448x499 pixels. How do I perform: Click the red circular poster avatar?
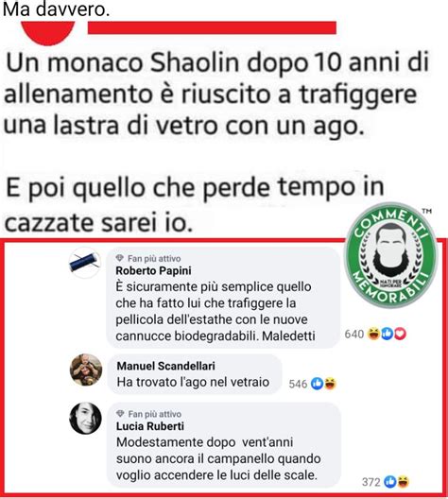[x=47, y=33]
